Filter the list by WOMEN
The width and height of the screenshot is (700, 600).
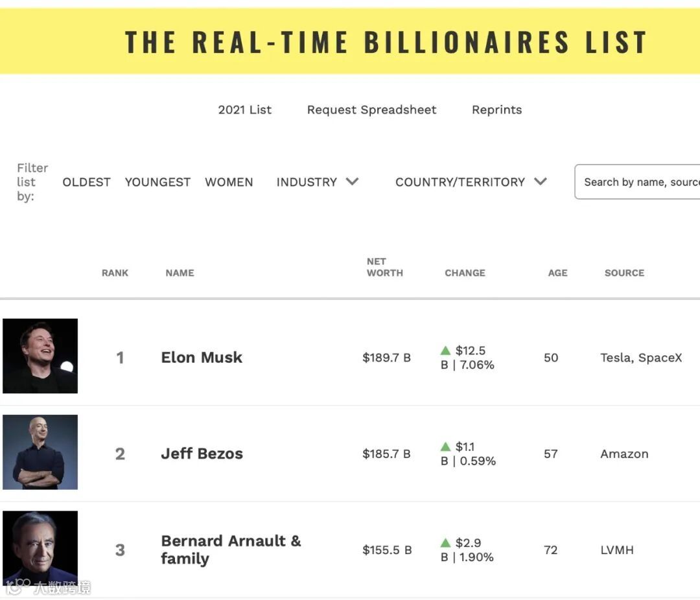(229, 182)
